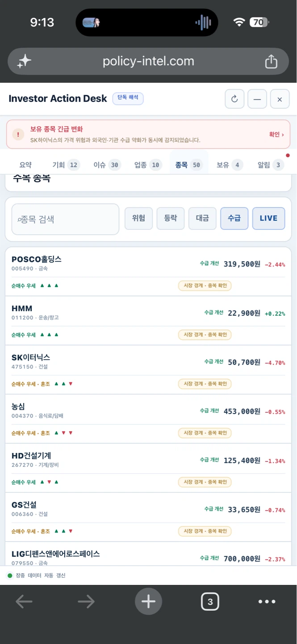Tap the sparkle icon beside the URL
Viewport: 297px width, 644px height.
(24, 61)
